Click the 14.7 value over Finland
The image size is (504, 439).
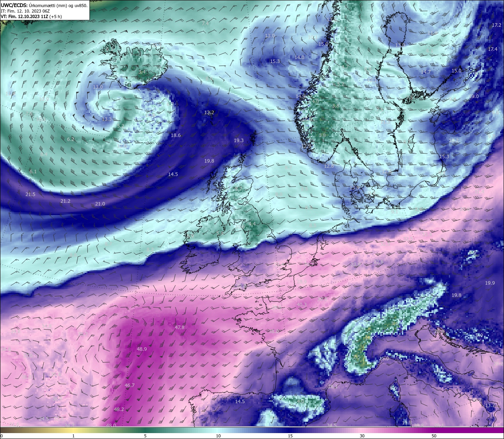[426, 72]
